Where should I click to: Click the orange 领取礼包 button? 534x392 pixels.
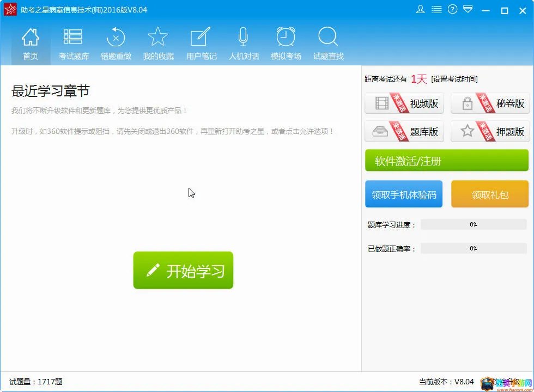(x=490, y=194)
